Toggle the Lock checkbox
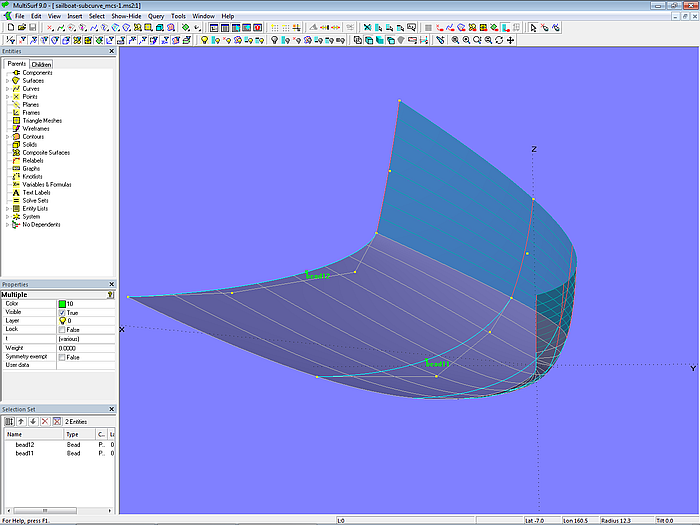 62,329
